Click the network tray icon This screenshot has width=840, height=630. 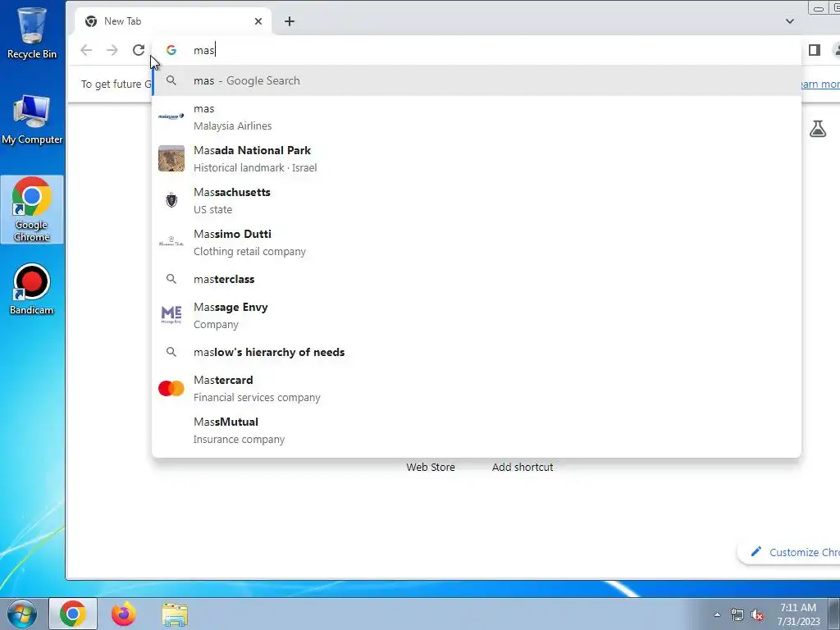[x=737, y=614]
